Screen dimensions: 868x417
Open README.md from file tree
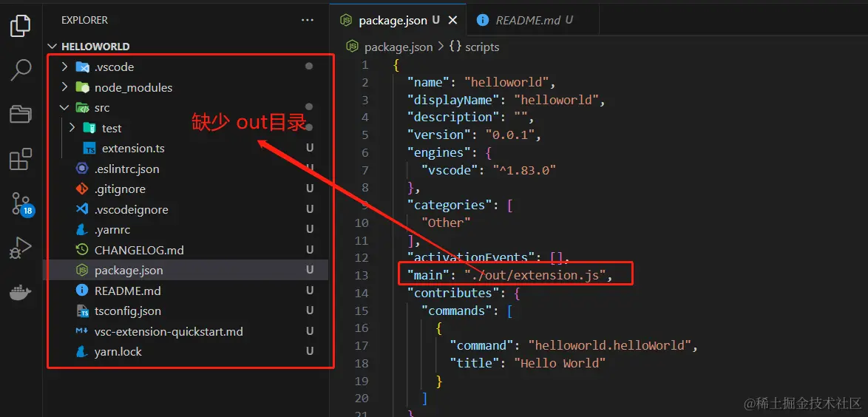tap(127, 290)
